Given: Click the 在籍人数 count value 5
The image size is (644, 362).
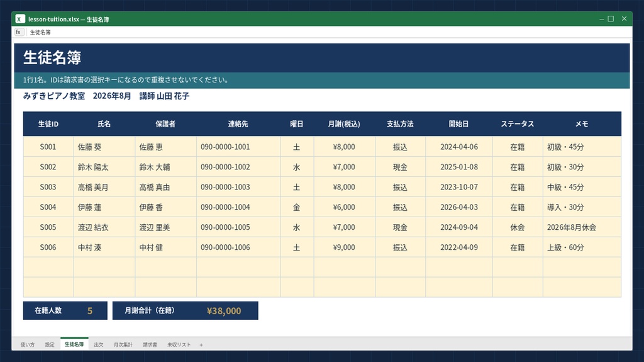Looking at the screenshot, I should pos(90,311).
